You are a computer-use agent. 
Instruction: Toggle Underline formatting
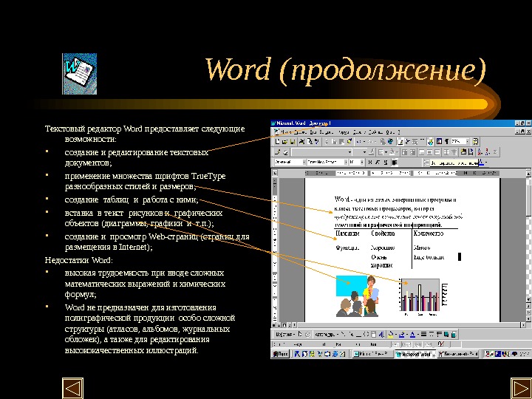386,162
